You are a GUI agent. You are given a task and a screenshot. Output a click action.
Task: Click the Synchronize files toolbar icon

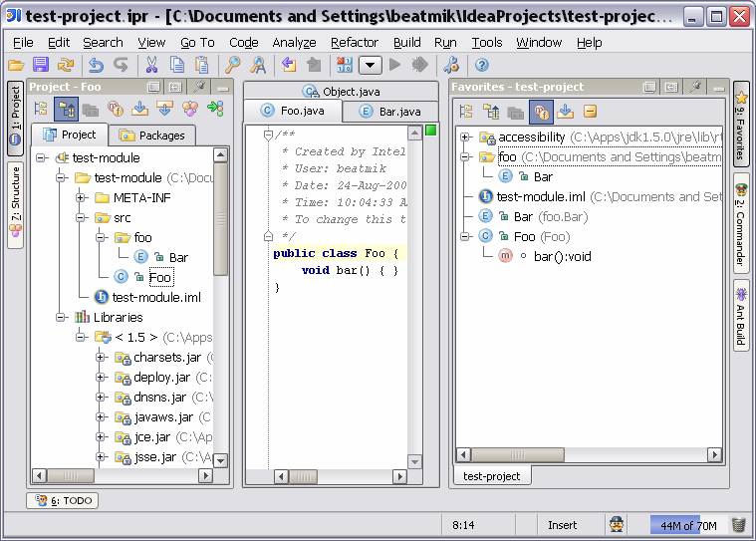pyautogui.click(x=66, y=65)
